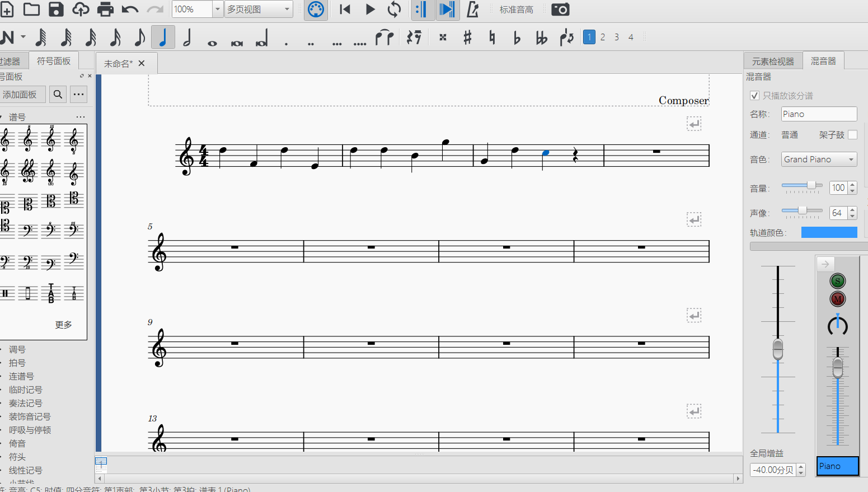Select the whole note duration
Screen dimensions: 868x492
tap(212, 42)
